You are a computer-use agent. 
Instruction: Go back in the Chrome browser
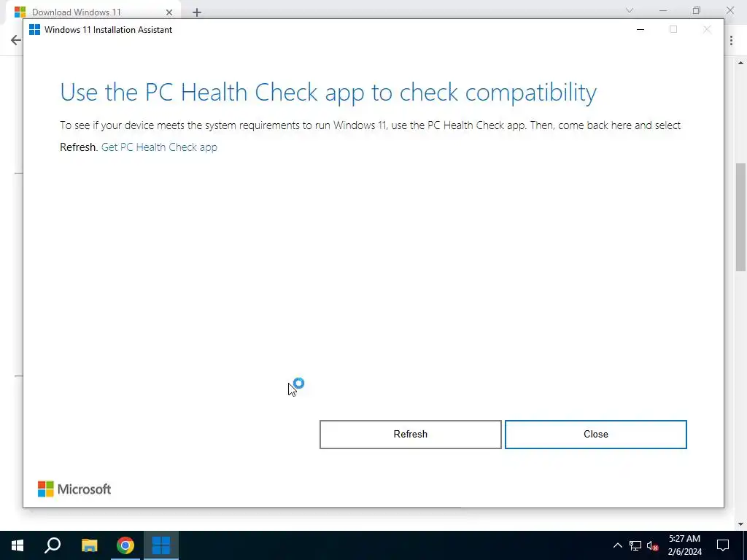16,40
